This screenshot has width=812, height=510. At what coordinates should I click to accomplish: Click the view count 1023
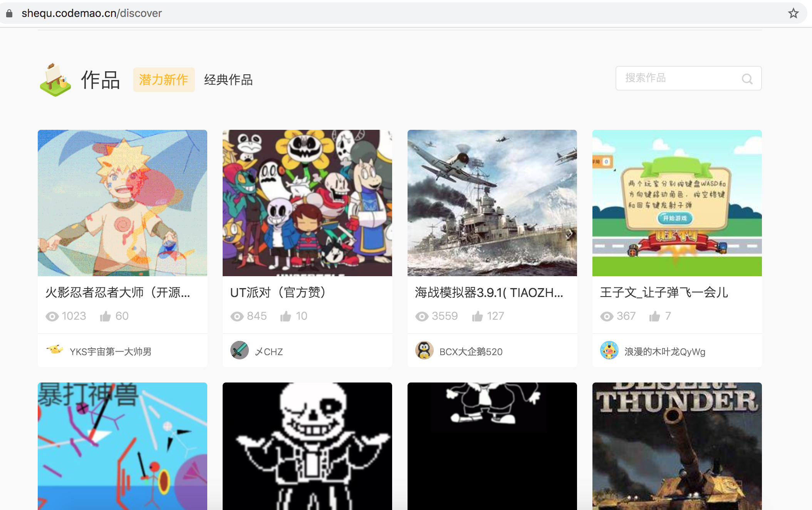74,316
